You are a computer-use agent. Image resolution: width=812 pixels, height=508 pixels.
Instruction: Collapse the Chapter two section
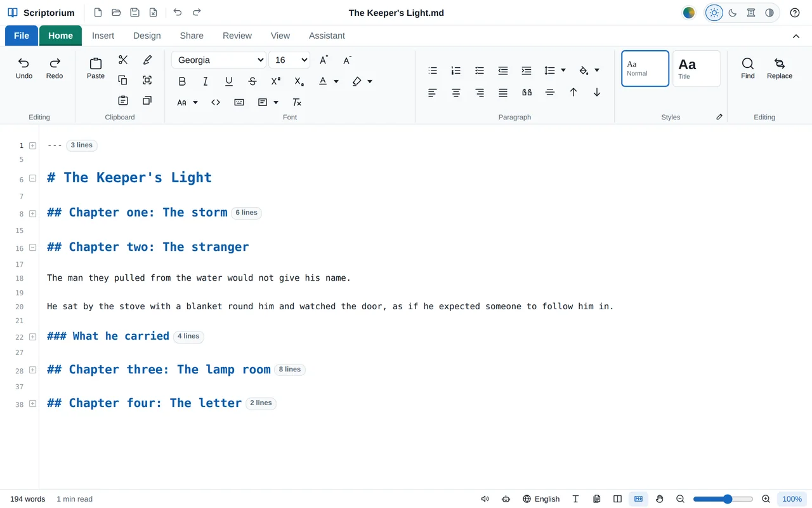tap(33, 248)
